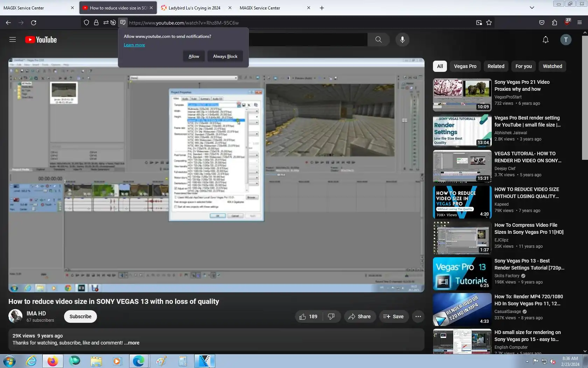Go to YouTube home via the logo
The height and width of the screenshot is (368, 588).
point(41,40)
